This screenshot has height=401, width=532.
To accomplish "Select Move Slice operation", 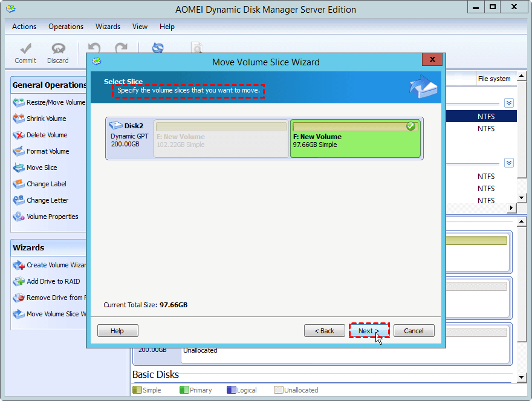I will [35, 168].
